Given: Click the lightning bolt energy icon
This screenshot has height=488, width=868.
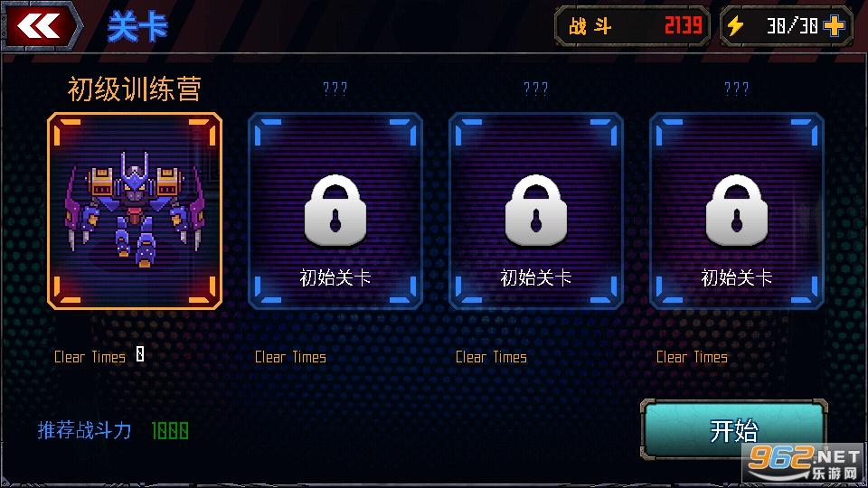Looking at the screenshot, I should tap(735, 26).
